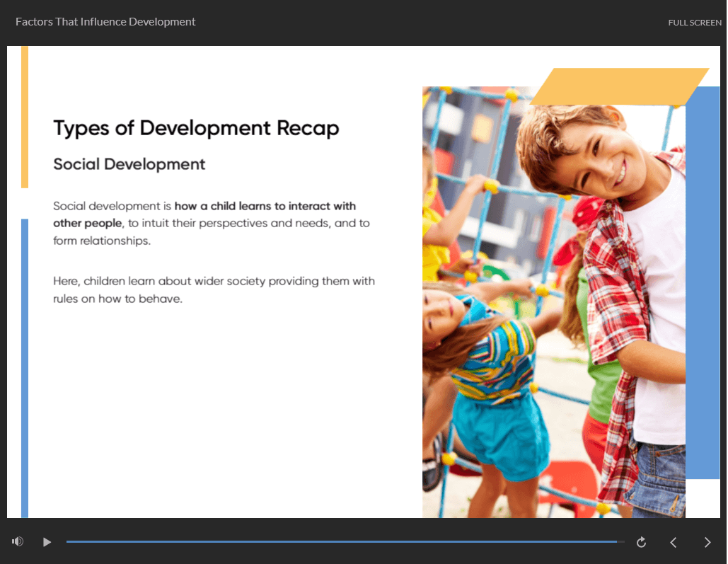The height and width of the screenshot is (564, 728).
Task: Click the 'Types of Development Recap' heading
Action: (x=196, y=129)
